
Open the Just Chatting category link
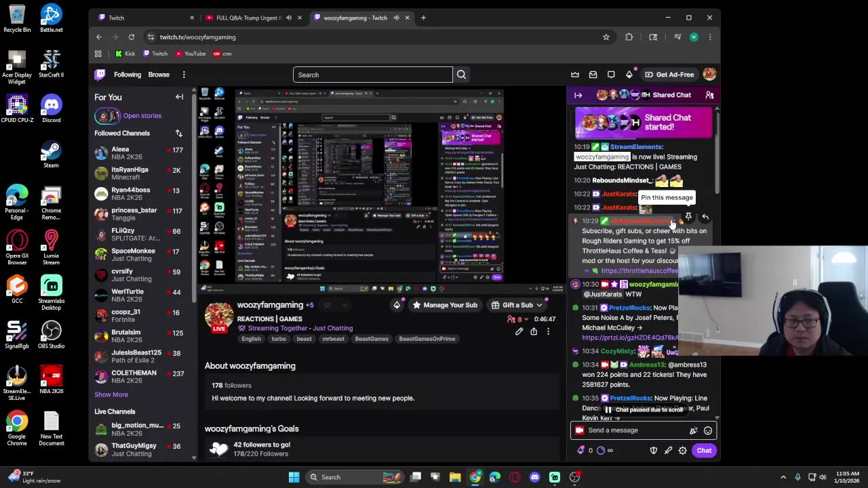coord(333,328)
